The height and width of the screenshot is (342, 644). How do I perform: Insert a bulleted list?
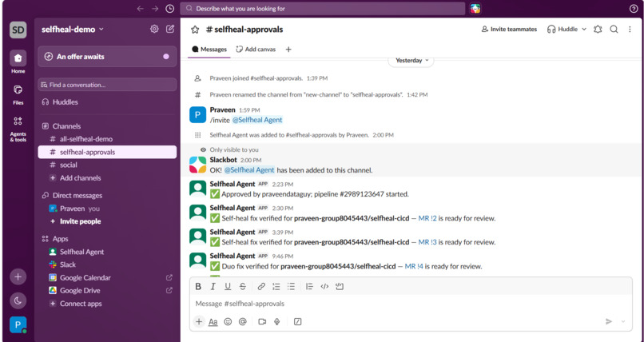pyautogui.click(x=291, y=287)
